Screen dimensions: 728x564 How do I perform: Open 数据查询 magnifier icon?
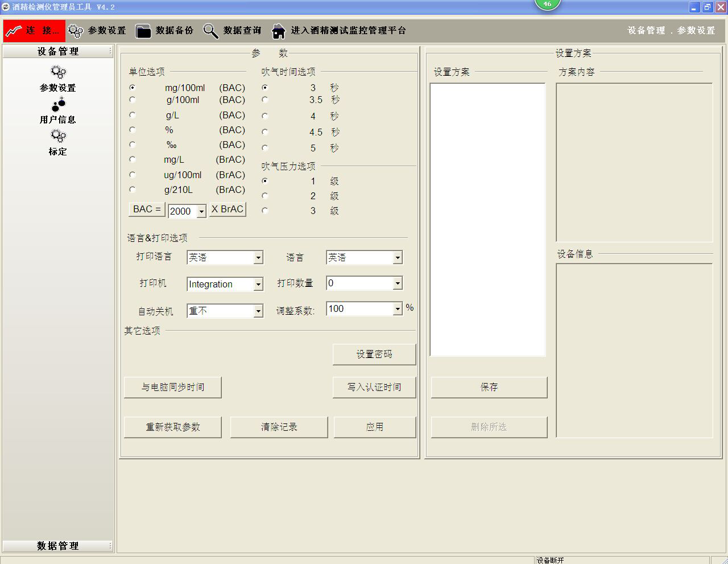210,31
